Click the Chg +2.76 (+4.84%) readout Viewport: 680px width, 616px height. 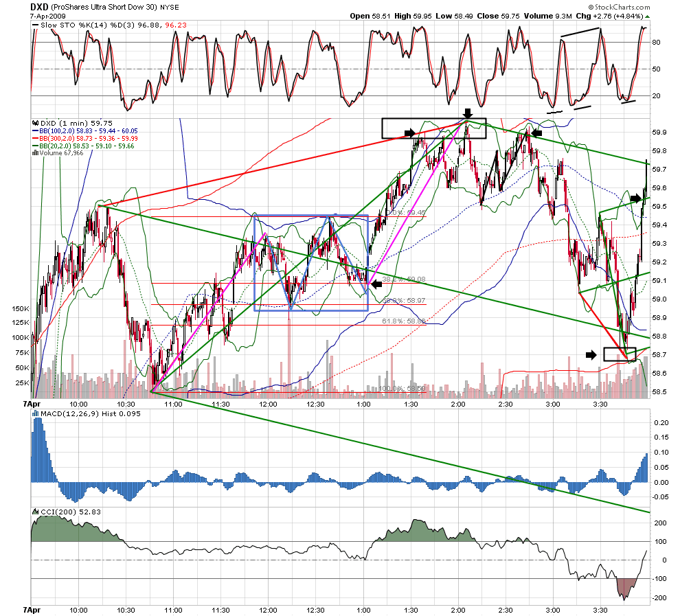[x=609, y=16]
